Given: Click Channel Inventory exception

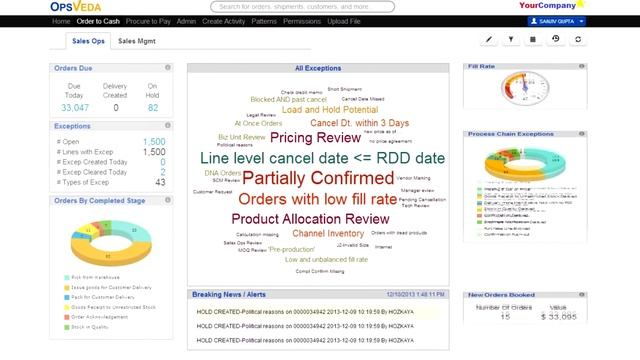Looking at the screenshot, I should pos(328,233).
